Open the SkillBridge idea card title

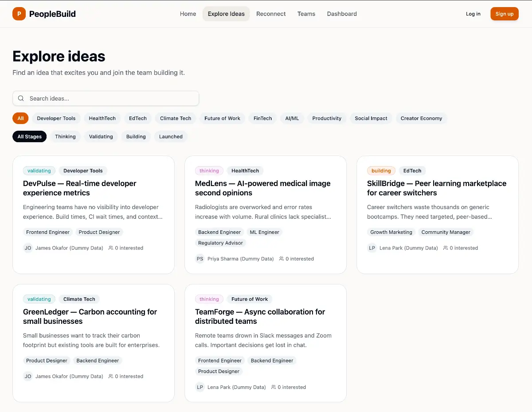[436, 188]
